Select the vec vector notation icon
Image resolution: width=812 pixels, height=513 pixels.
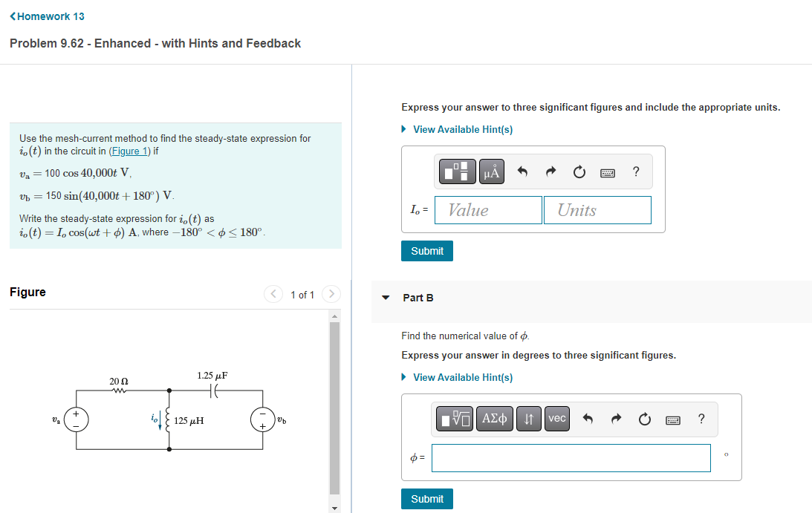click(556, 418)
